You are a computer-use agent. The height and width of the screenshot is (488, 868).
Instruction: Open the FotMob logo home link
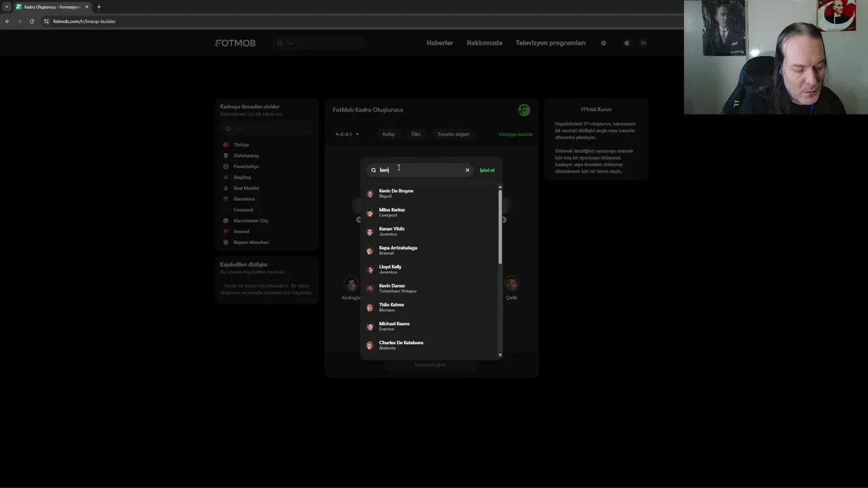coord(235,43)
